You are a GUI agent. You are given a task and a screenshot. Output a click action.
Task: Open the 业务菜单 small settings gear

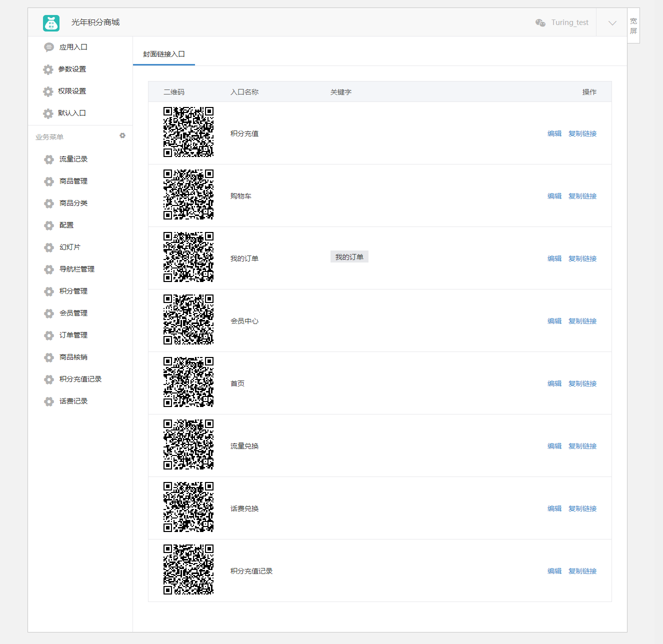click(122, 135)
